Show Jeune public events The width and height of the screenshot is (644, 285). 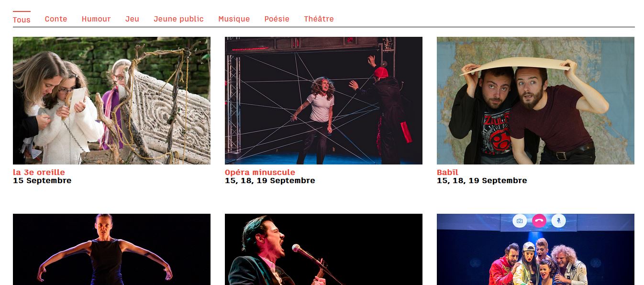point(178,19)
